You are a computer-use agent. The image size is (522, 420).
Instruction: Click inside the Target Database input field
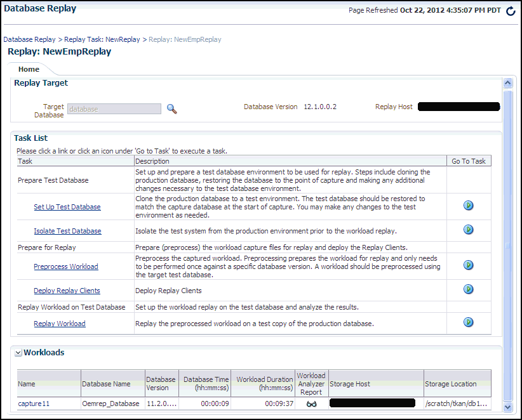click(113, 108)
